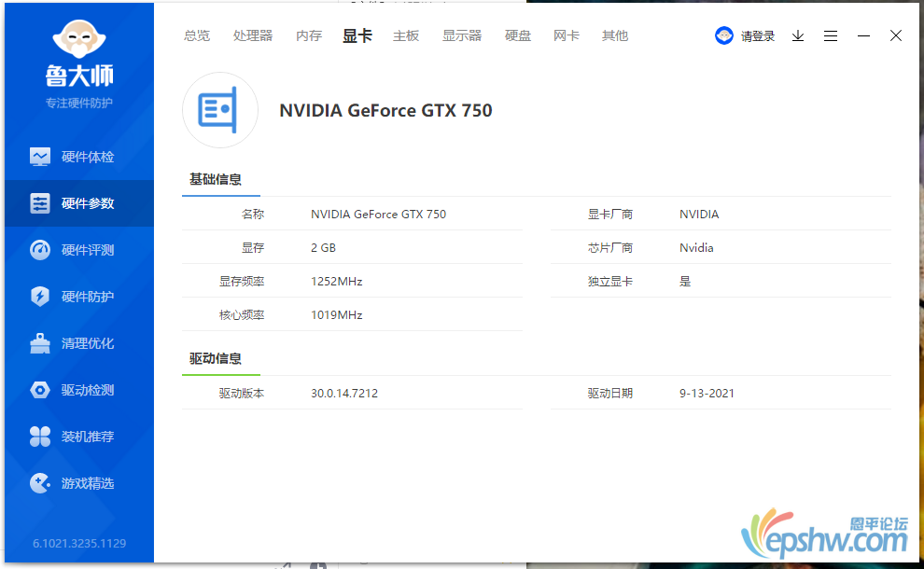Select the 硬件参数 sidebar icon

point(40,203)
